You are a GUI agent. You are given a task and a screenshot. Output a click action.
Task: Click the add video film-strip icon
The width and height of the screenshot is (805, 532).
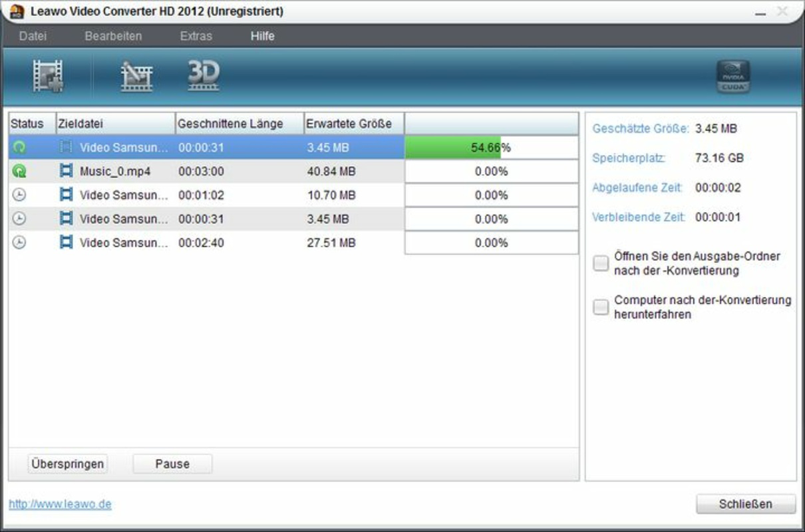(x=48, y=76)
